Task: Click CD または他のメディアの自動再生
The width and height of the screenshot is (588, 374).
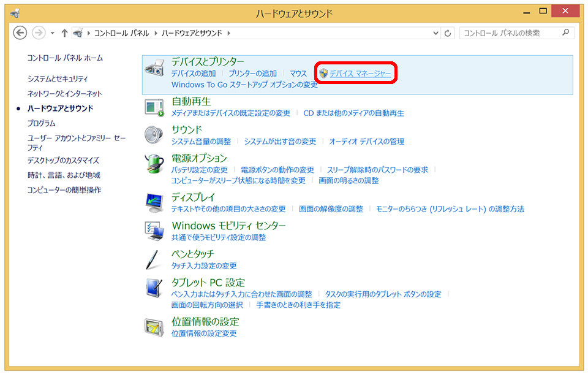Action: (x=353, y=113)
